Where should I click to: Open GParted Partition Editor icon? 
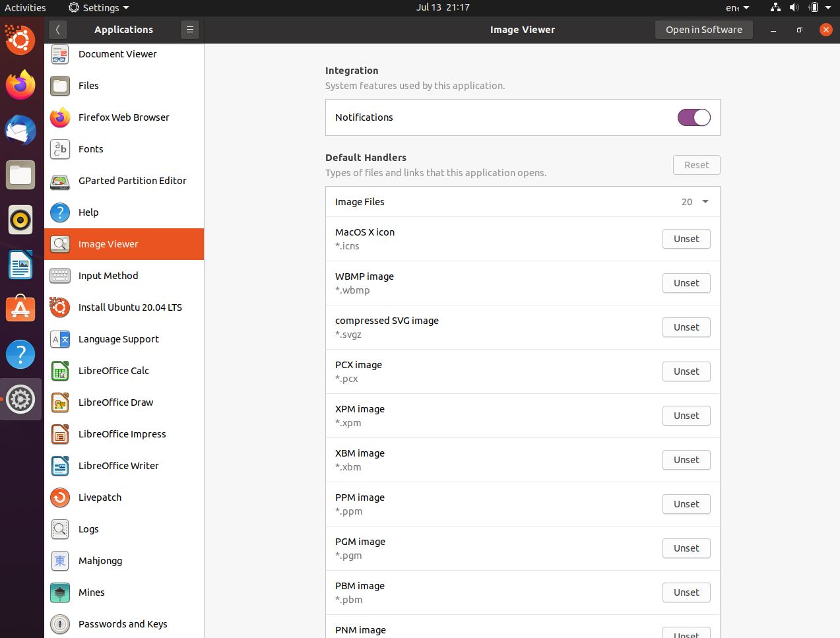tap(60, 181)
